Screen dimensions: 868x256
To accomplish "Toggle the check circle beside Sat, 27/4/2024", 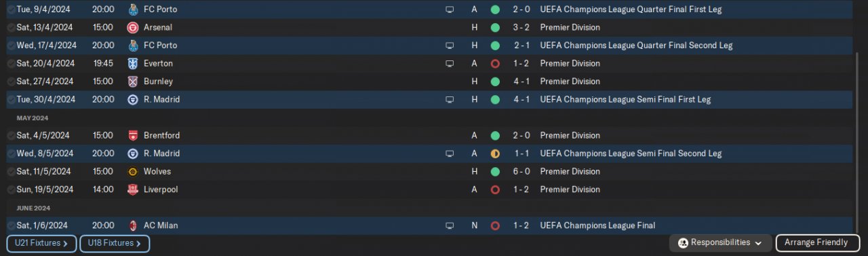I will pyautogui.click(x=11, y=81).
